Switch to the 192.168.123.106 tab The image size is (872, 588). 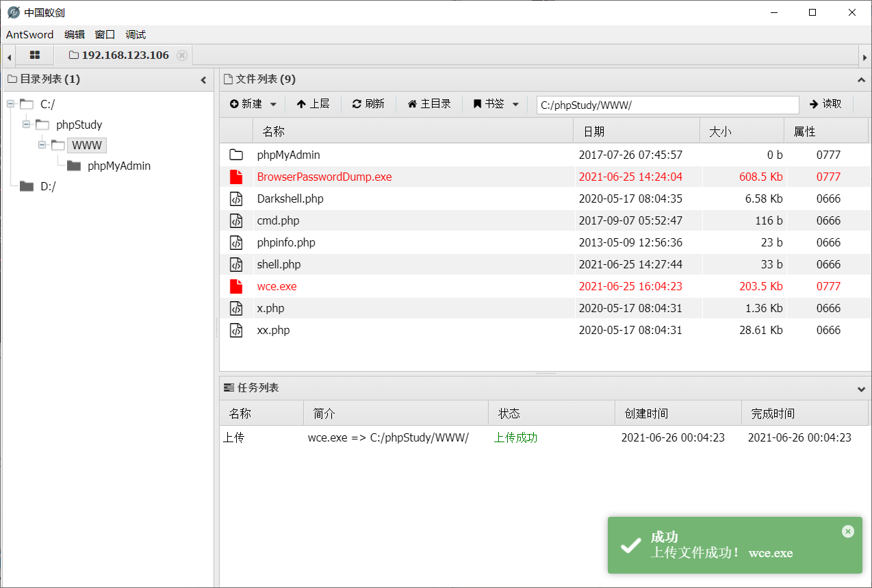click(x=124, y=55)
